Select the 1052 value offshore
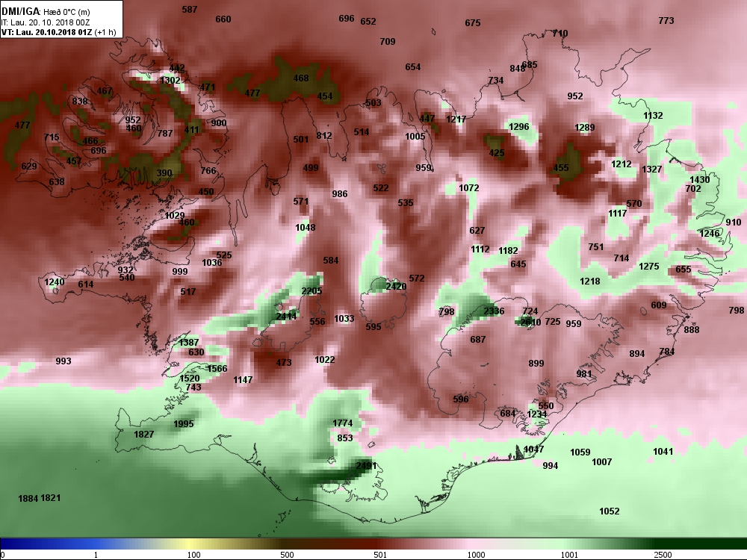 [x=610, y=511]
